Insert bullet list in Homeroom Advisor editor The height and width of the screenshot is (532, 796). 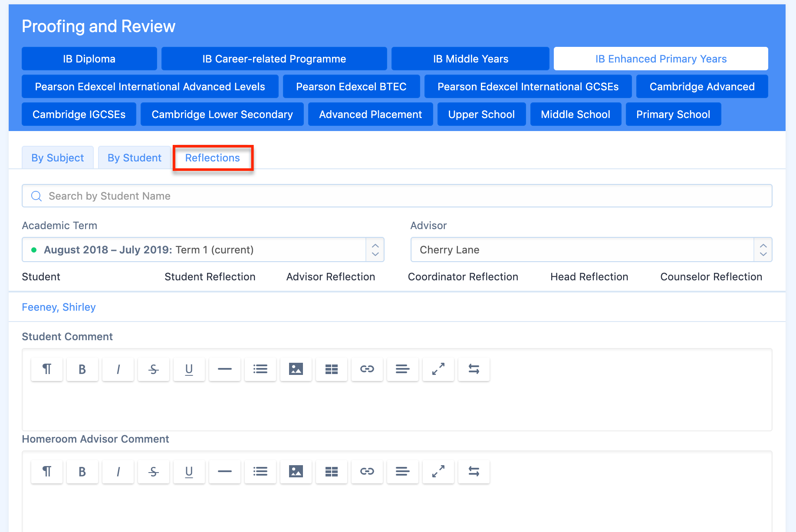pyautogui.click(x=260, y=472)
